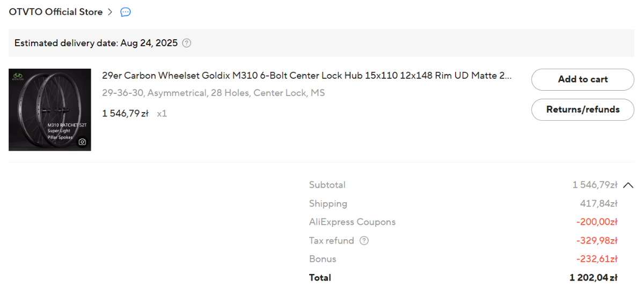The image size is (644, 295).
Task: Add the carbon wheelset to cart
Action: coord(582,79)
